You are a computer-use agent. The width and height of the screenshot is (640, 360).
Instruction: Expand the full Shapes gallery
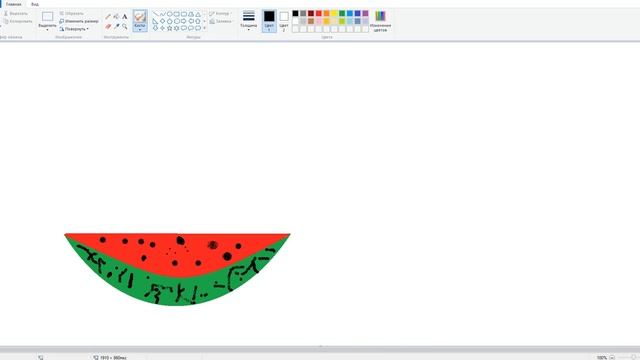point(204,28)
